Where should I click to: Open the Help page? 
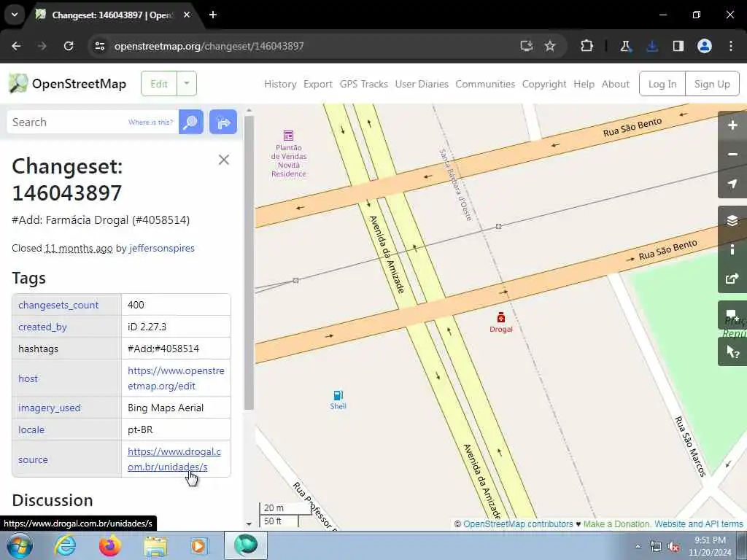click(x=584, y=85)
